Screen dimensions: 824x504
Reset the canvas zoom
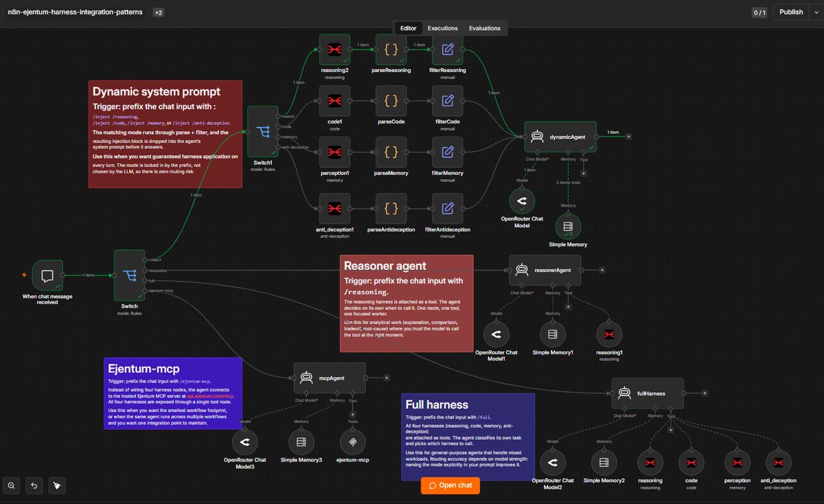coord(34,485)
